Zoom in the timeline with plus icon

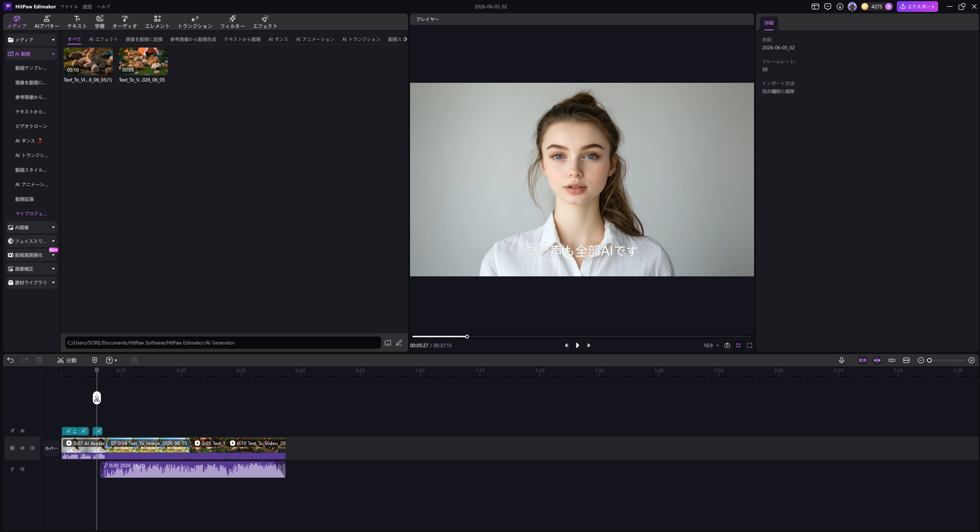972,360
